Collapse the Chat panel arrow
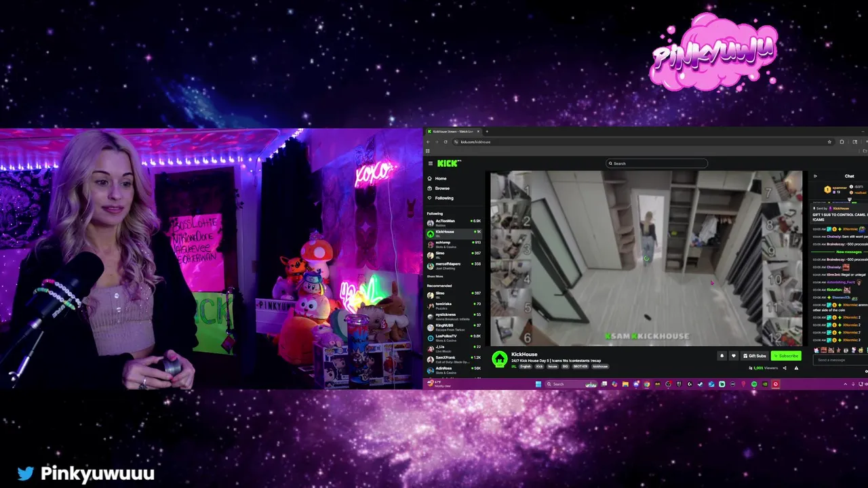This screenshot has width=868, height=488. click(x=815, y=176)
